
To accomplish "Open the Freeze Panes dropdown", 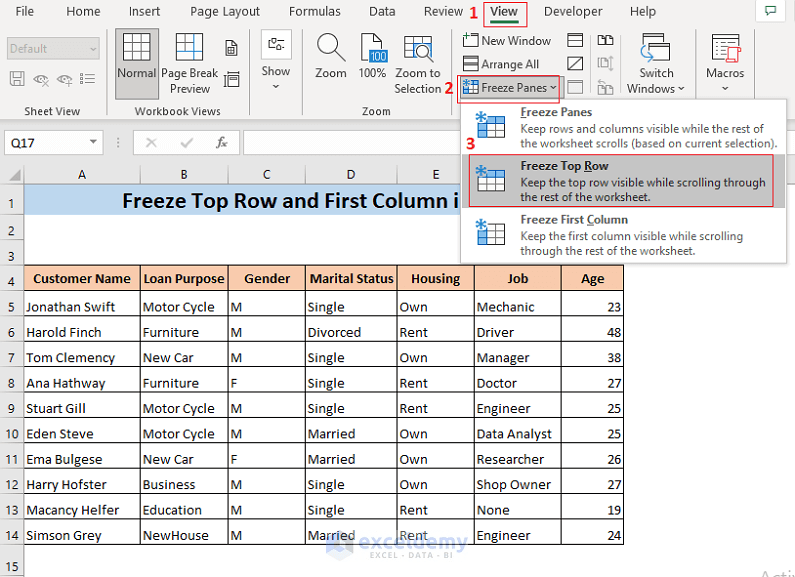I will [510, 88].
